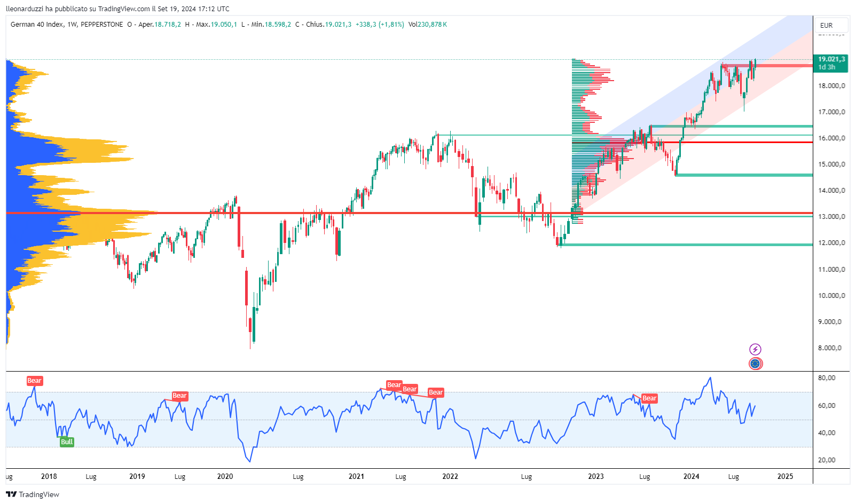Click the 2023 label on time axis
856x504 pixels.
tap(596, 477)
